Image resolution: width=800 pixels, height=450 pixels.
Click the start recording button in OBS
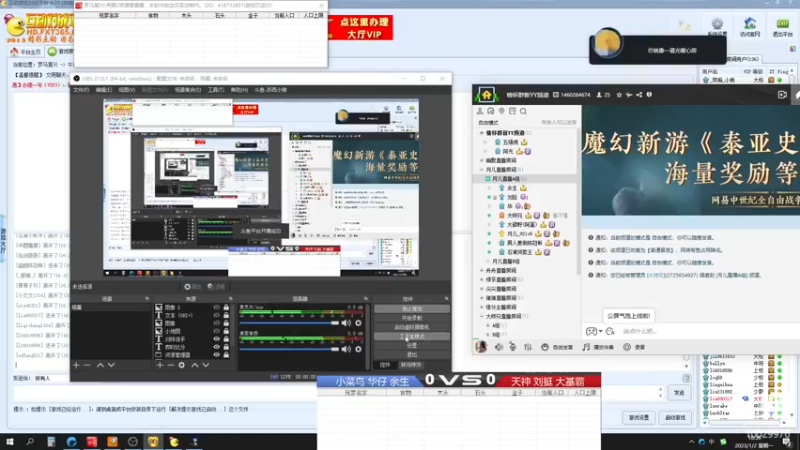[x=412, y=318]
